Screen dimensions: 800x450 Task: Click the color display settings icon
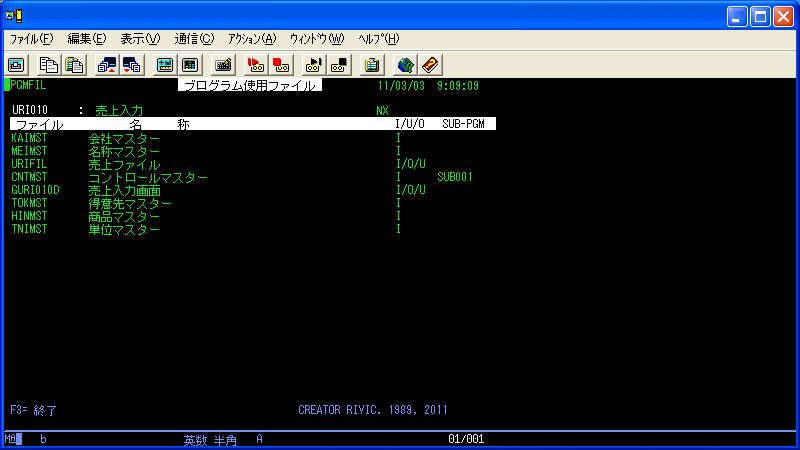point(165,65)
